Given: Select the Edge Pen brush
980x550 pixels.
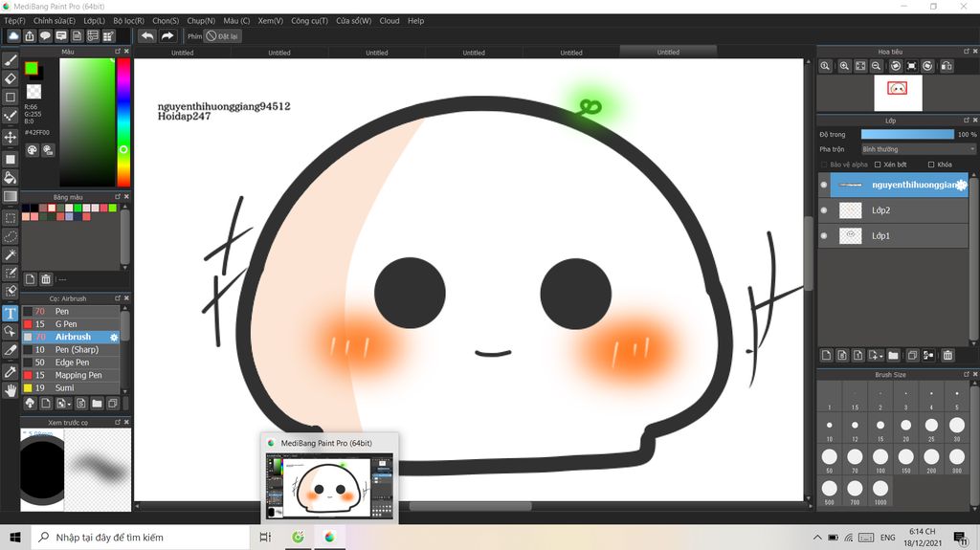Looking at the screenshot, I should [71, 363].
